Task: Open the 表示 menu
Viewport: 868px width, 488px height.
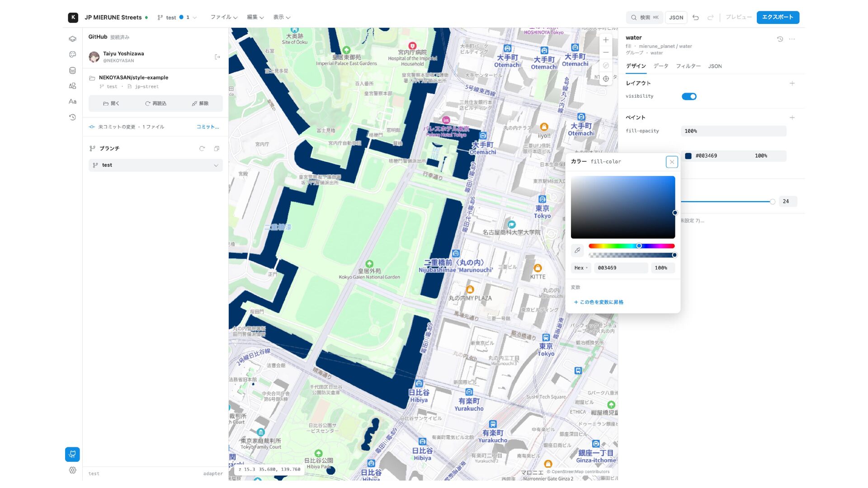Action: [281, 17]
